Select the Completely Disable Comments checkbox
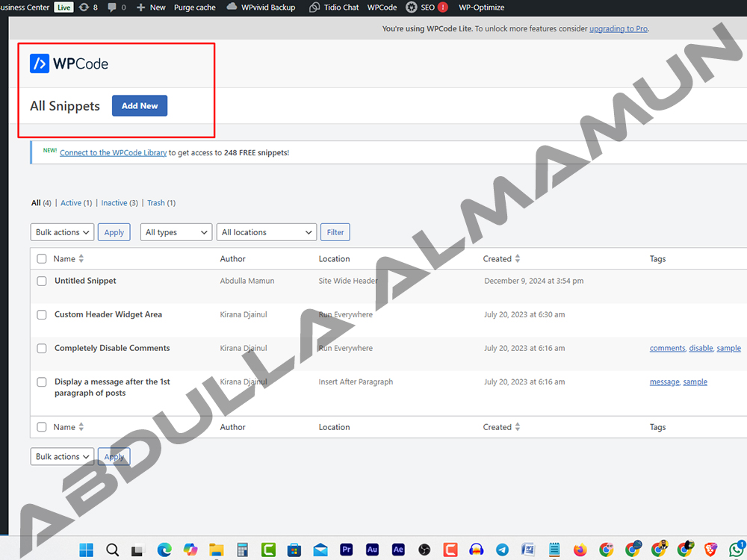The height and width of the screenshot is (560, 747). pyautogui.click(x=42, y=349)
